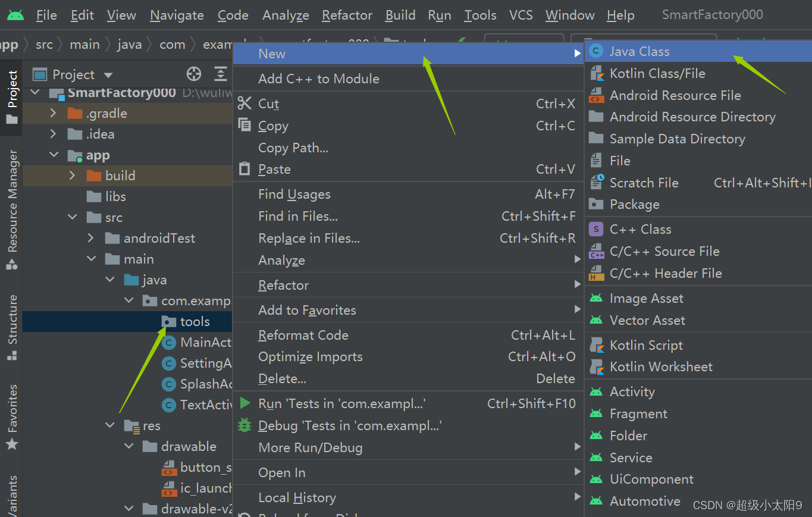The width and height of the screenshot is (812, 517).
Task: Click the java breadcrumb in navigation bar
Action: 129,45
